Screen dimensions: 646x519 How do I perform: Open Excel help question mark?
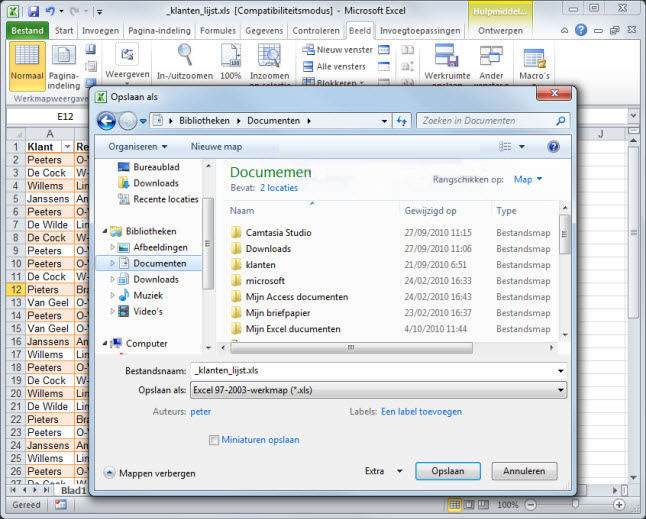pos(581,30)
